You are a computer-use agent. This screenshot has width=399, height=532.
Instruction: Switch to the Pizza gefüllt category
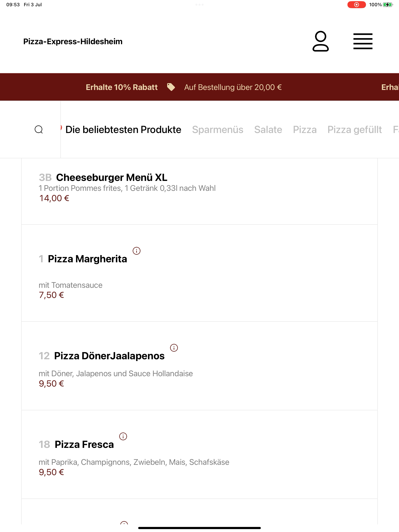[354, 130]
